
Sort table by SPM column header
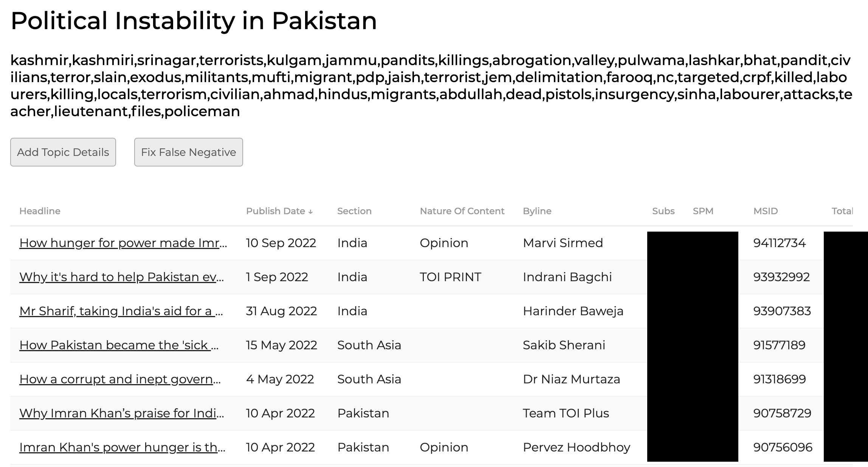[x=703, y=211]
